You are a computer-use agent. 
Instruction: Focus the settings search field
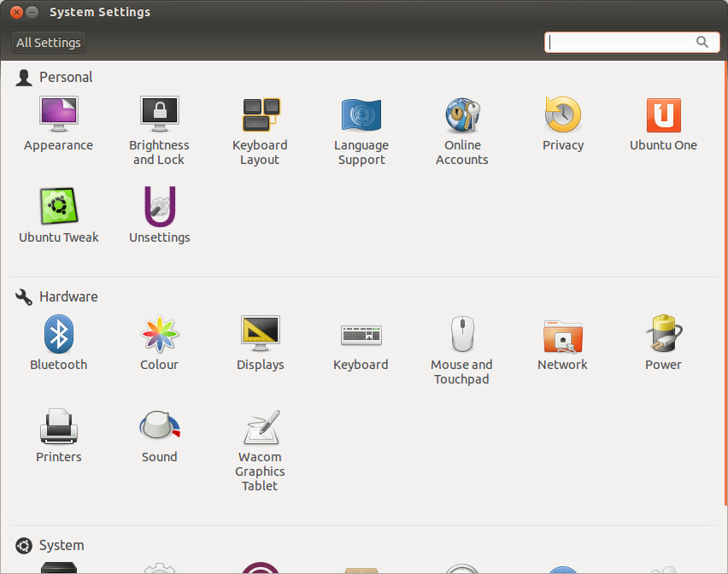(x=620, y=42)
